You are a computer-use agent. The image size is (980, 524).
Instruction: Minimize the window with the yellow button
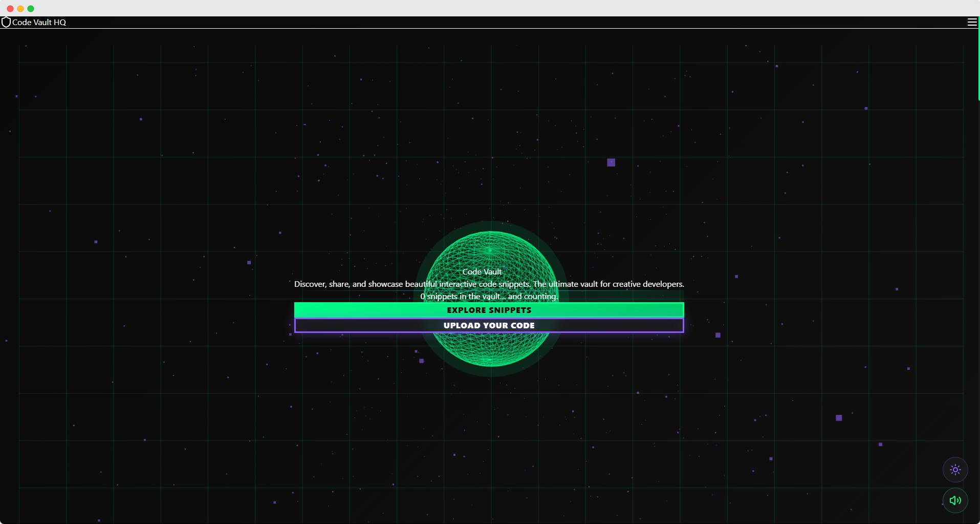tap(20, 8)
